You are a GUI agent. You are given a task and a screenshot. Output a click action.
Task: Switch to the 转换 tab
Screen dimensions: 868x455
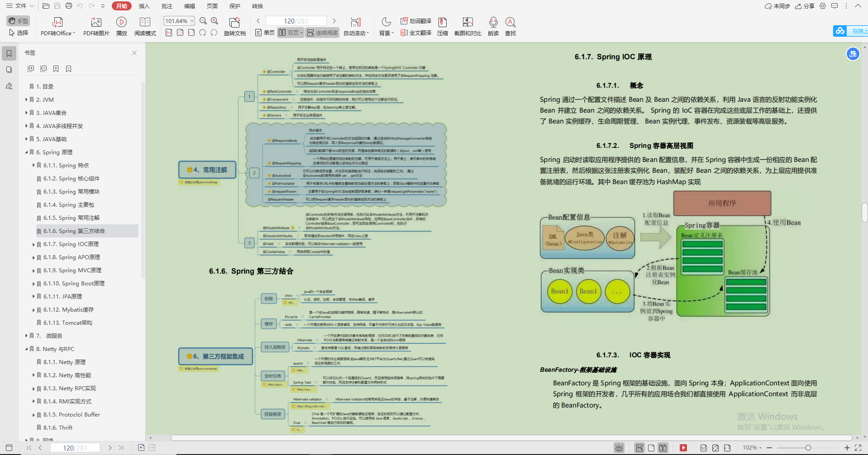258,6
